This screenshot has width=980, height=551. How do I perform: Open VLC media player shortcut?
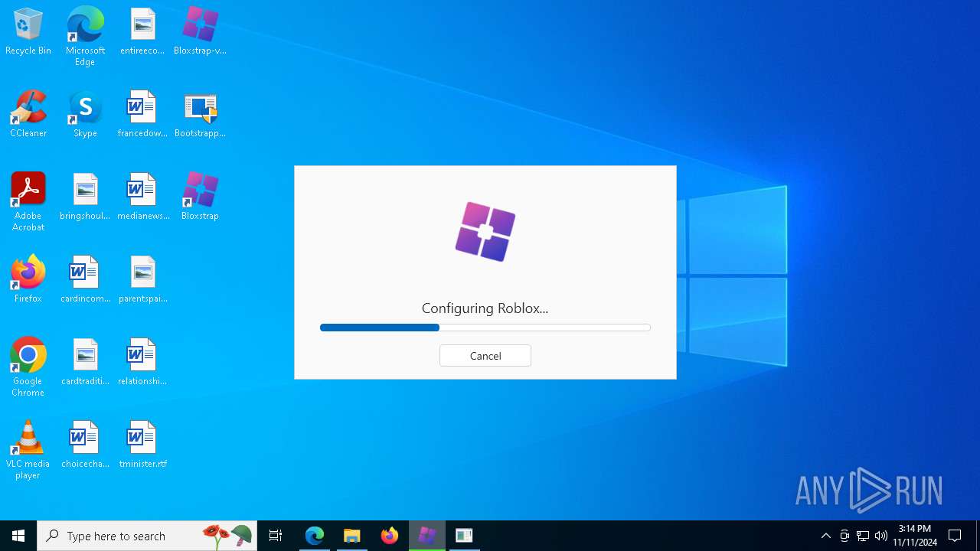(28, 450)
